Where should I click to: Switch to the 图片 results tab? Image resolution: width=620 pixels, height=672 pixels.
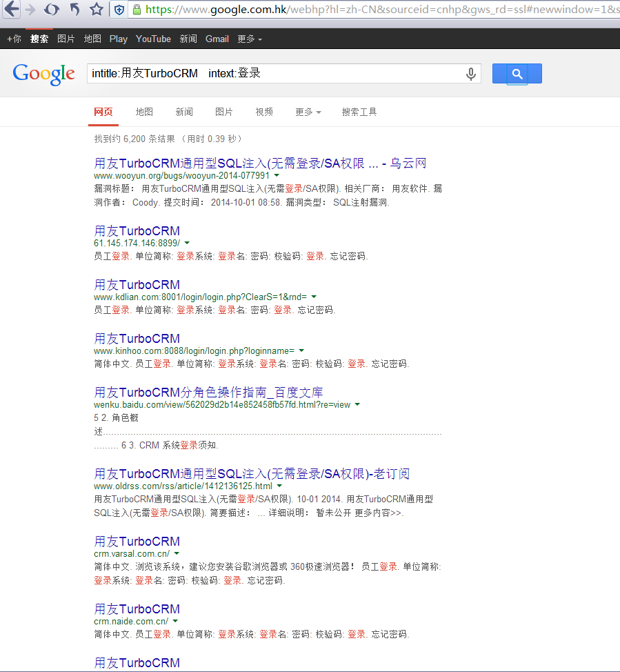pos(224,112)
